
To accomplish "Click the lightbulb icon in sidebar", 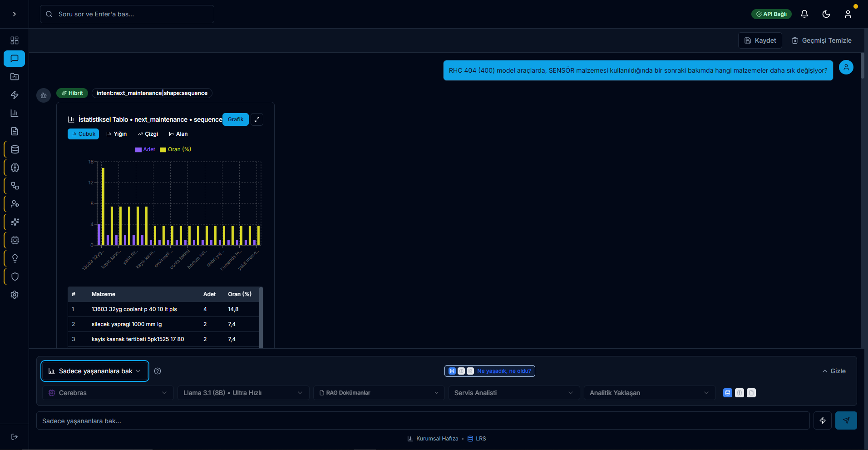I will [15, 258].
